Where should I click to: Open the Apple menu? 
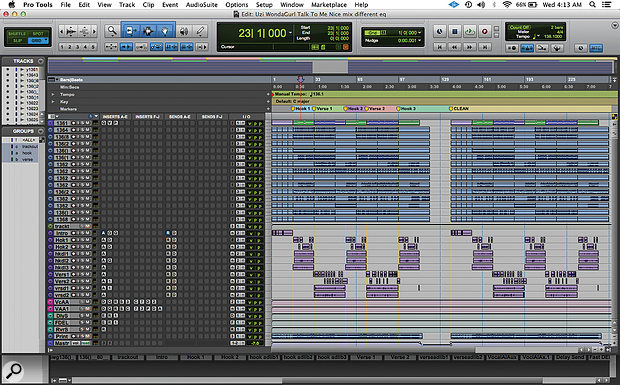point(11,4)
